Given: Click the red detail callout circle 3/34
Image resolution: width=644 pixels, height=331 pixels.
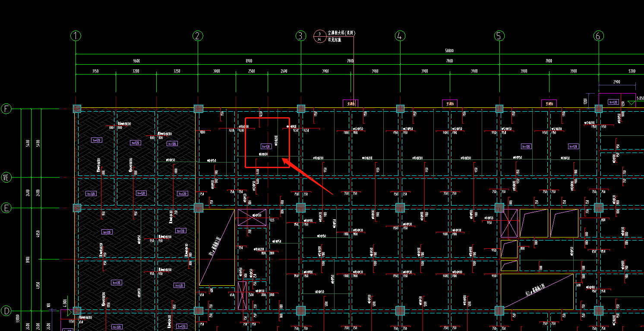Looking at the screenshot, I should (319, 36).
